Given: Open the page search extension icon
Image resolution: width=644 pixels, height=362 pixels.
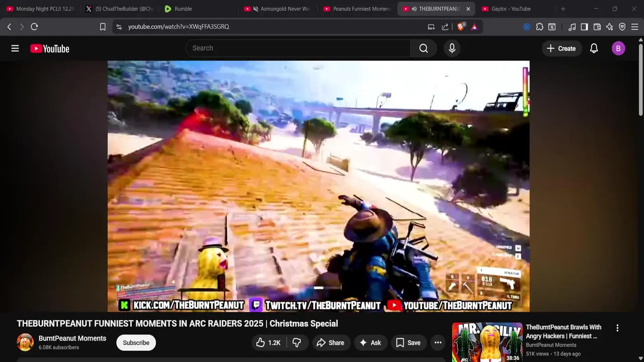Looking at the screenshot, I should coord(552,27).
